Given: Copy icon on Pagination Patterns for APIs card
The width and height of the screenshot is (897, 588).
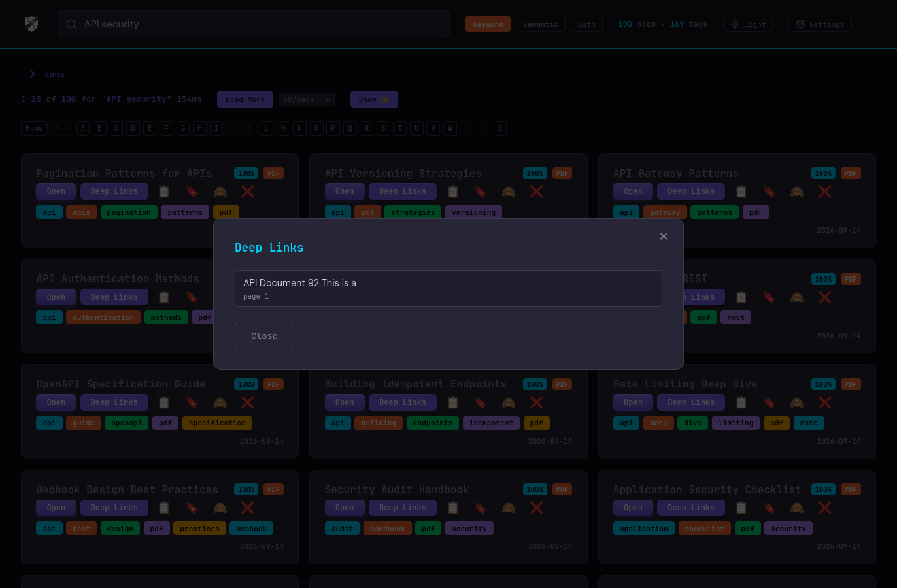Looking at the screenshot, I should [x=164, y=191].
